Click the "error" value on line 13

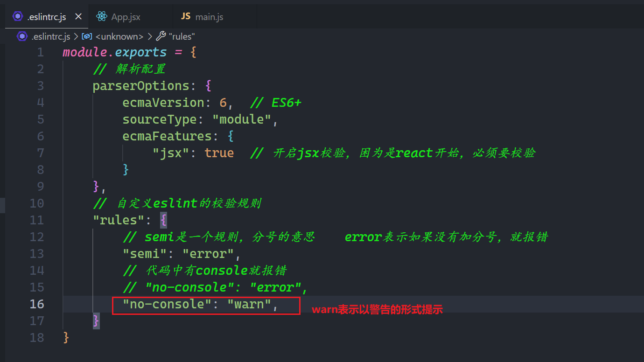coord(208,254)
